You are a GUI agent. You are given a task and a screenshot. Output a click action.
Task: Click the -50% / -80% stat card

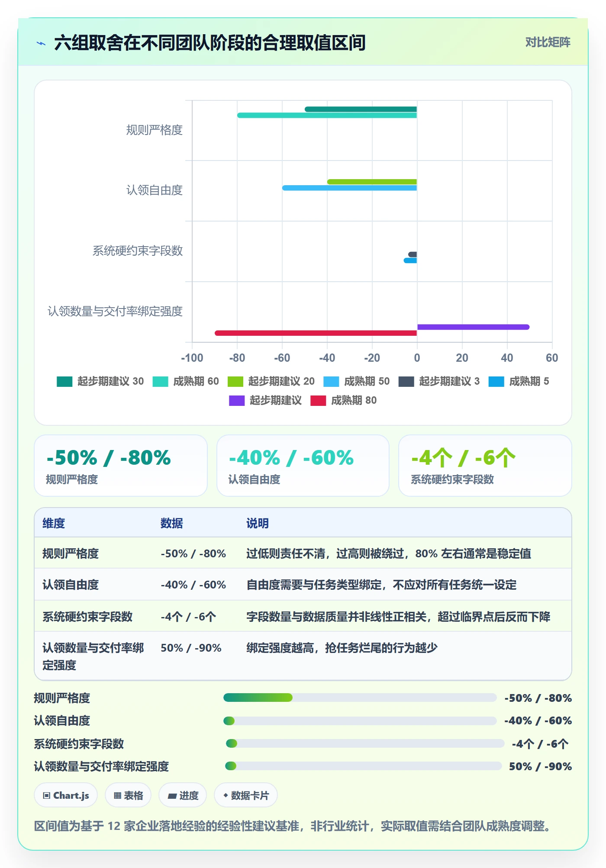click(121, 466)
